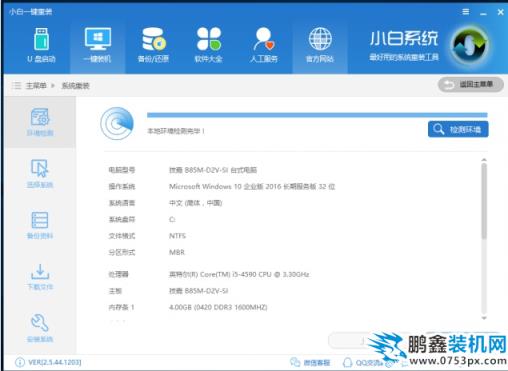The width and height of the screenshot is (508, 371).
Task: Click the VER[2.5.44.1203] version text
Action: point(55,362)
